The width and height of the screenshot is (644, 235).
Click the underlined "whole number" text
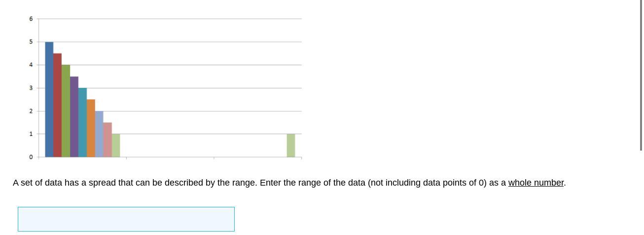point(536,183)
